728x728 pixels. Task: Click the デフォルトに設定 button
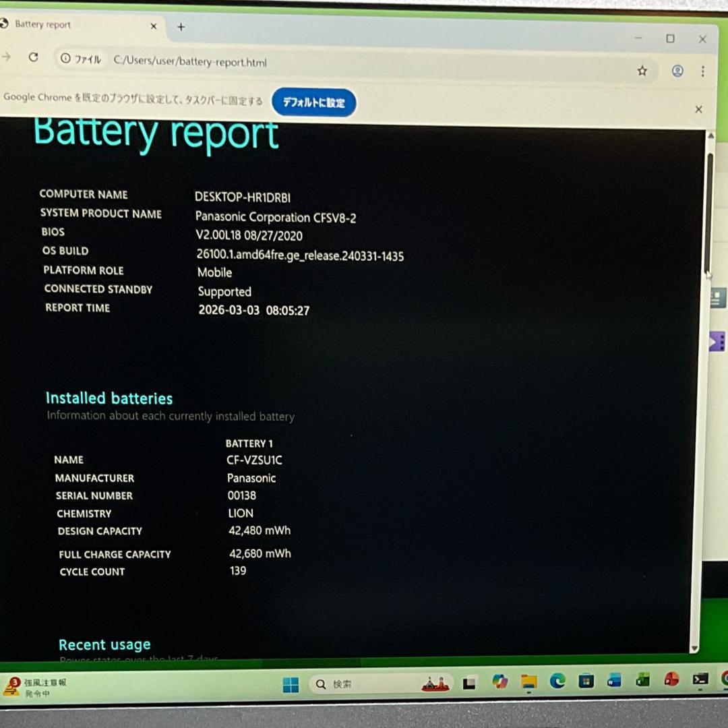coord(314,102)
